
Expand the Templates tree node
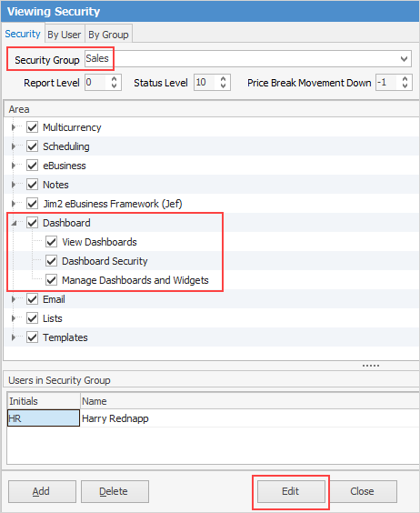coord(14,337)
